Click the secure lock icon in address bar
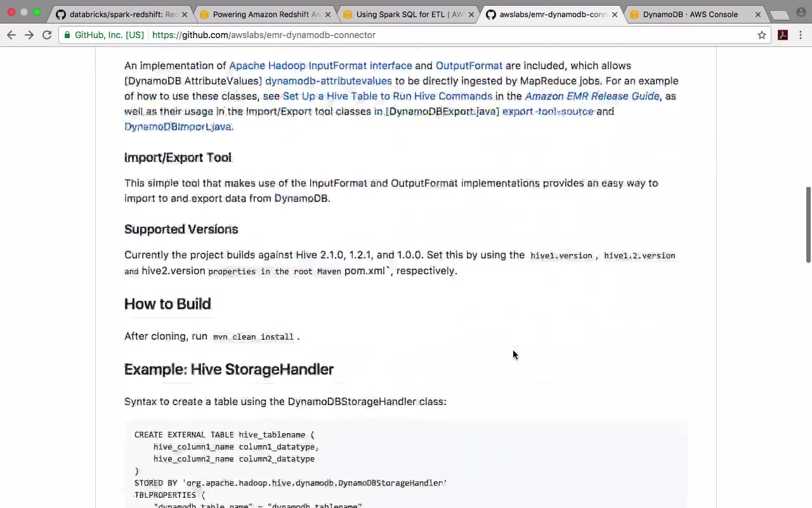This screenshot has height=508, width=812. tap(67, 35)
